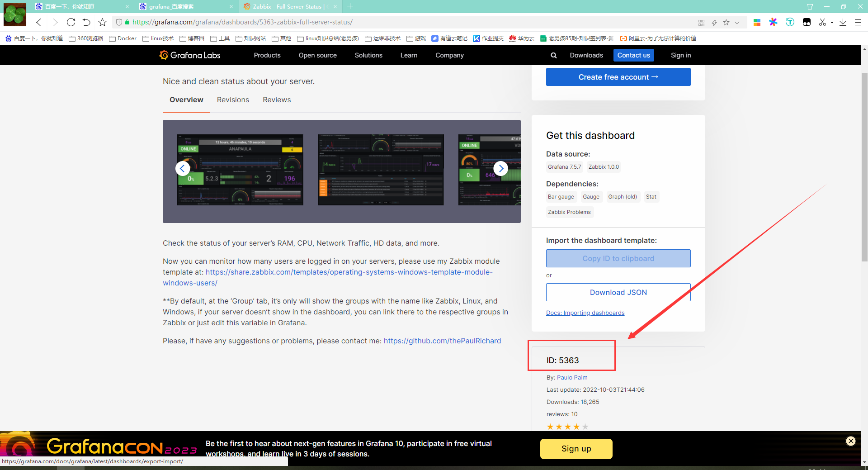
Task: Open the ANAPAULA dashboard screenshot thumbnail
Action: [x=240, y=170]
